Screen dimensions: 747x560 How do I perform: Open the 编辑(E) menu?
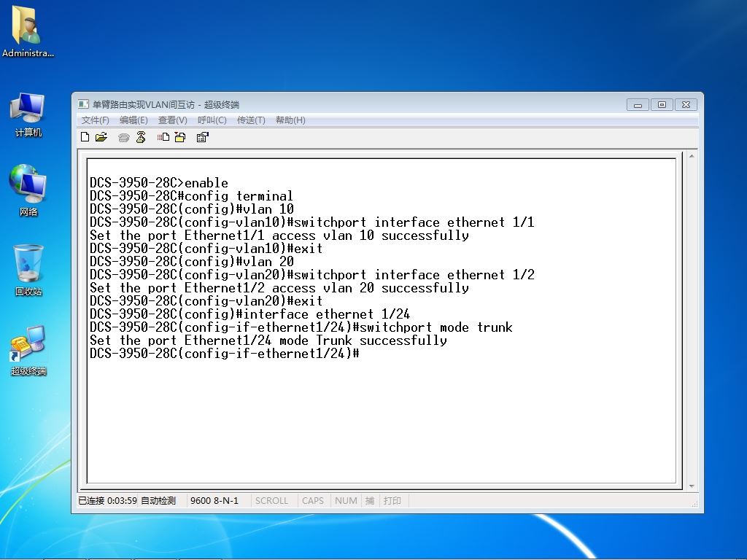[x=133, y=120]
